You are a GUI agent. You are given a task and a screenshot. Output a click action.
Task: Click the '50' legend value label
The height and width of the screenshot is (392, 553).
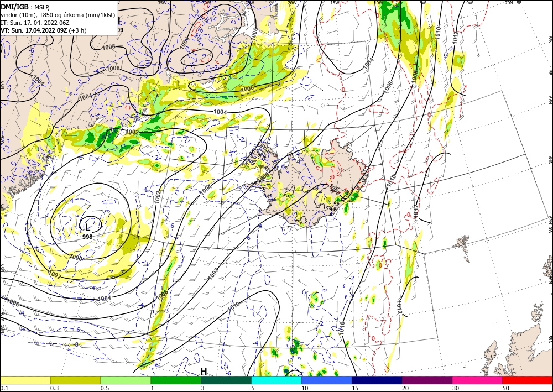point(506,388)
